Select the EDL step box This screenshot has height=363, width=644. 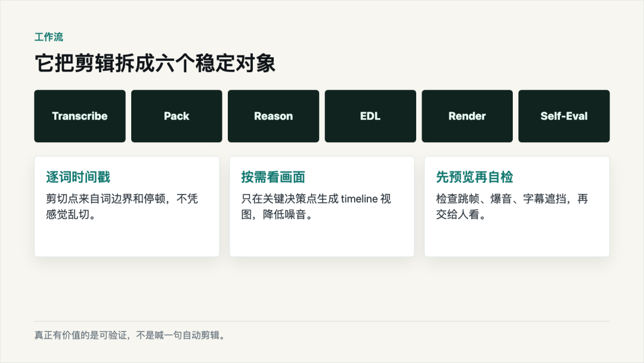370,116
